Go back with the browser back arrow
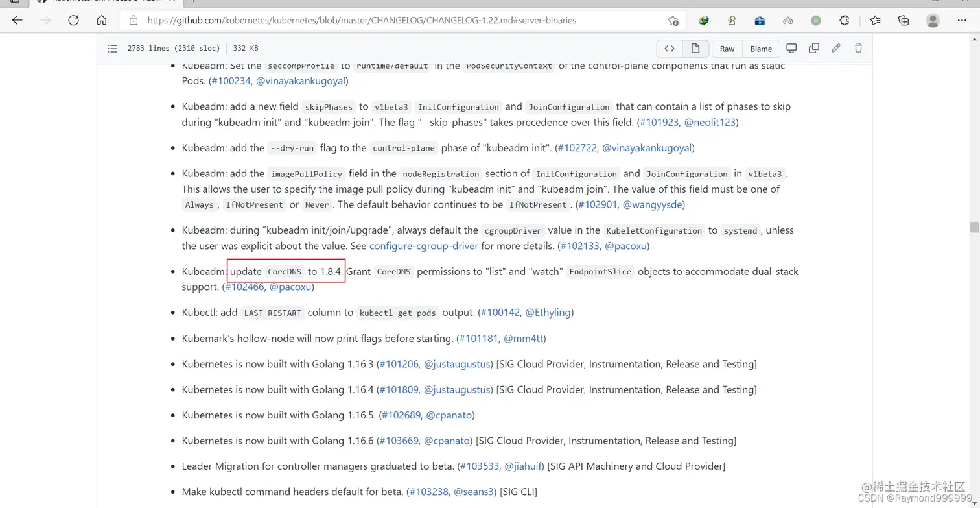This screenshot has width=980, height=508. pyautogui.click(x=17, y=20)
